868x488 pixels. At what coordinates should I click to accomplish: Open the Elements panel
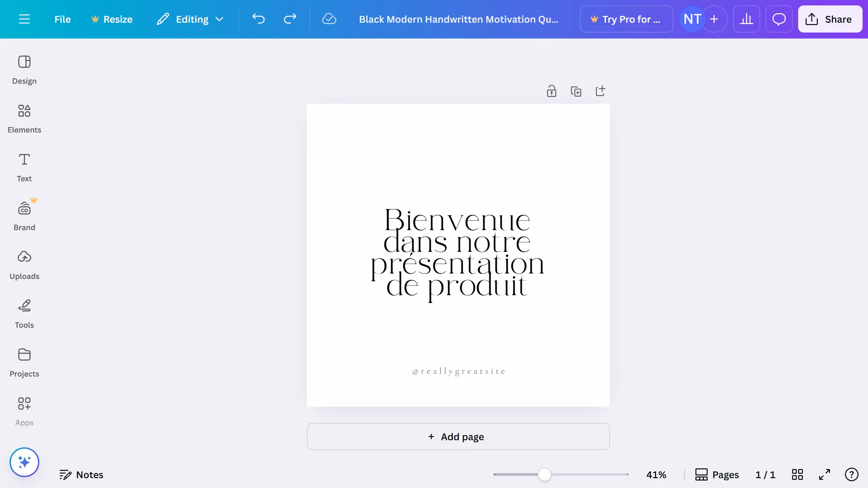point(24,119)
